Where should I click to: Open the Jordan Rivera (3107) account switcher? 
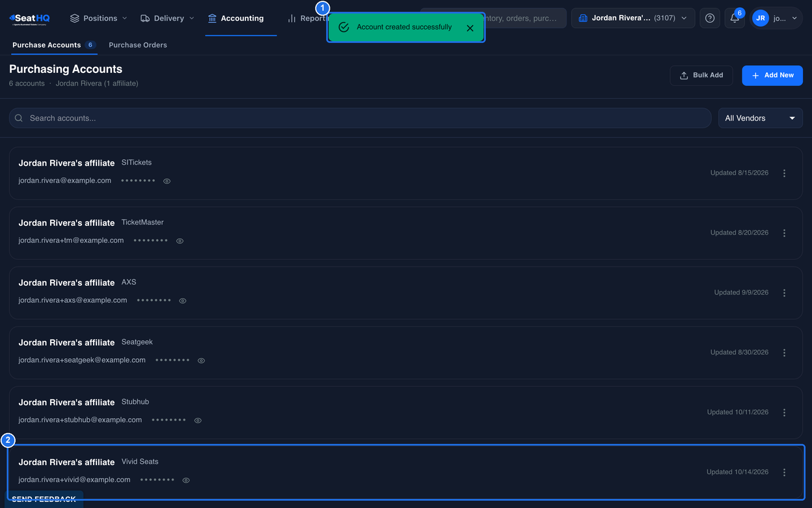pos(633,18)
